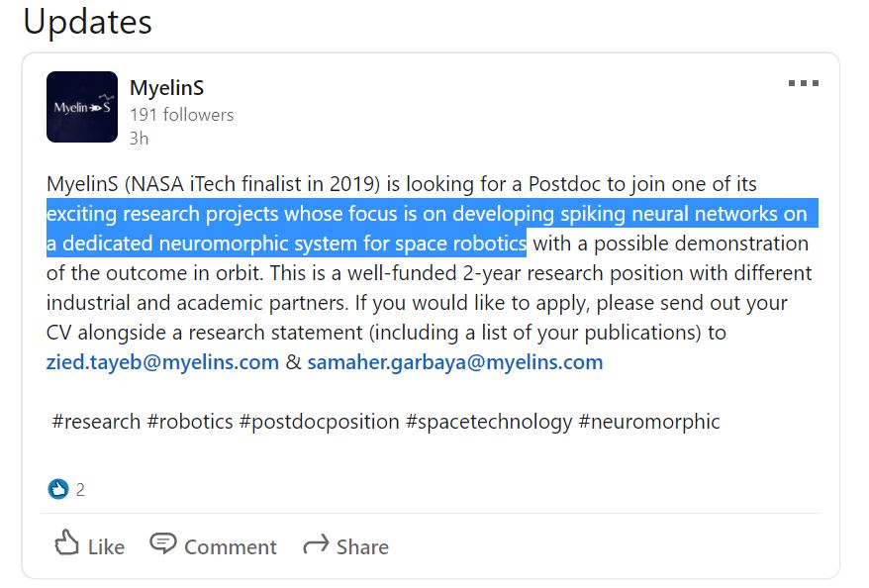Open the samaher.garbaya@myelins.com email link
Screen dimensions: 869x588
coord(455,362)
